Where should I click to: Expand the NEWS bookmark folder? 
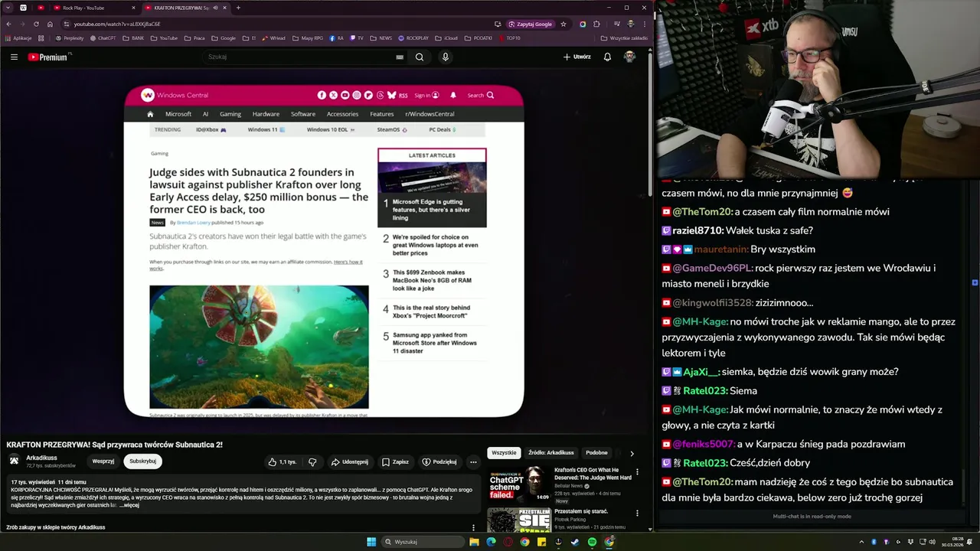[x=381, y=37]
